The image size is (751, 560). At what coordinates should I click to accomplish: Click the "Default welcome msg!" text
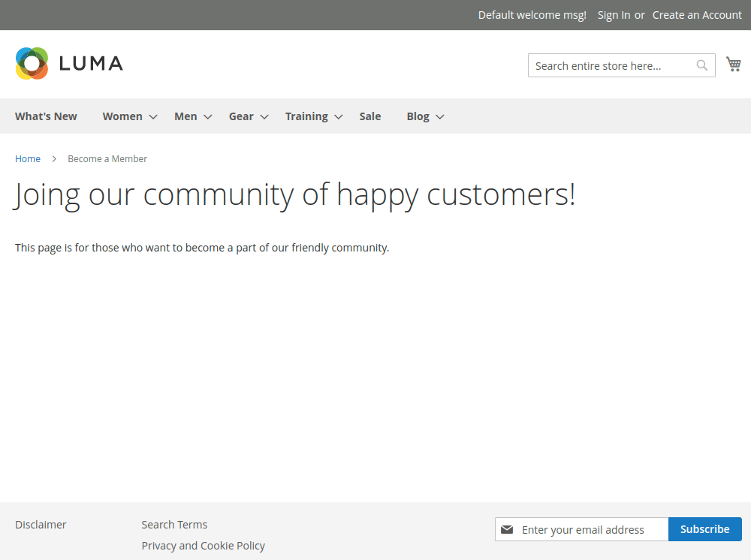coord(532,15)
